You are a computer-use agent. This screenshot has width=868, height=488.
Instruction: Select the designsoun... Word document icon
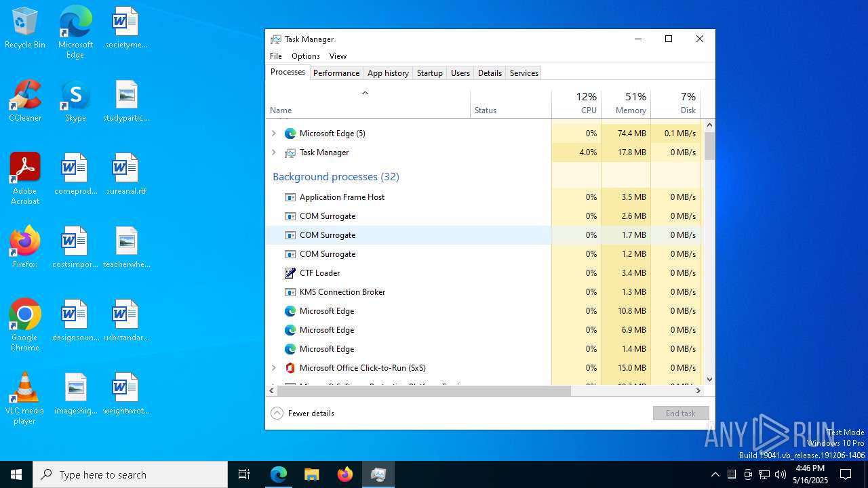75,321
